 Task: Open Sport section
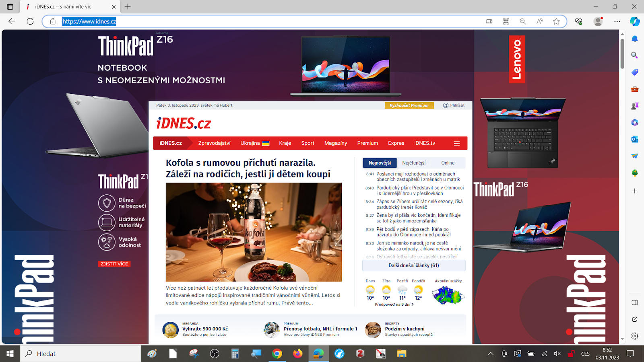308,143
